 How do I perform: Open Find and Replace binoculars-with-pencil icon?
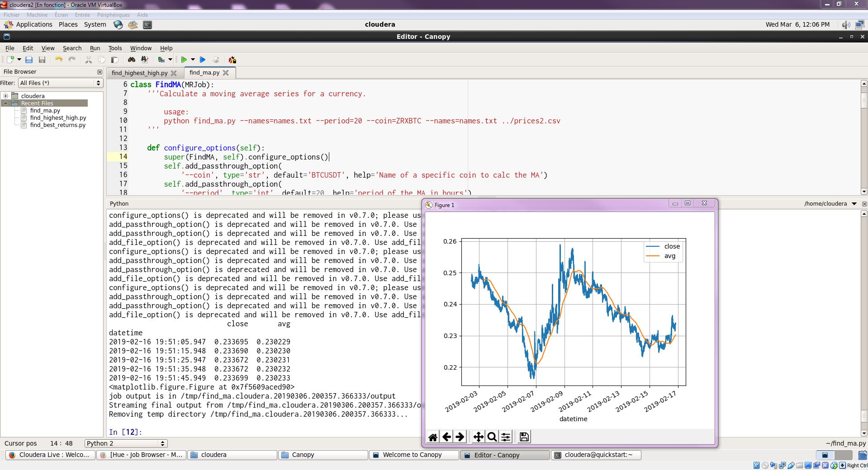[145, 60]
